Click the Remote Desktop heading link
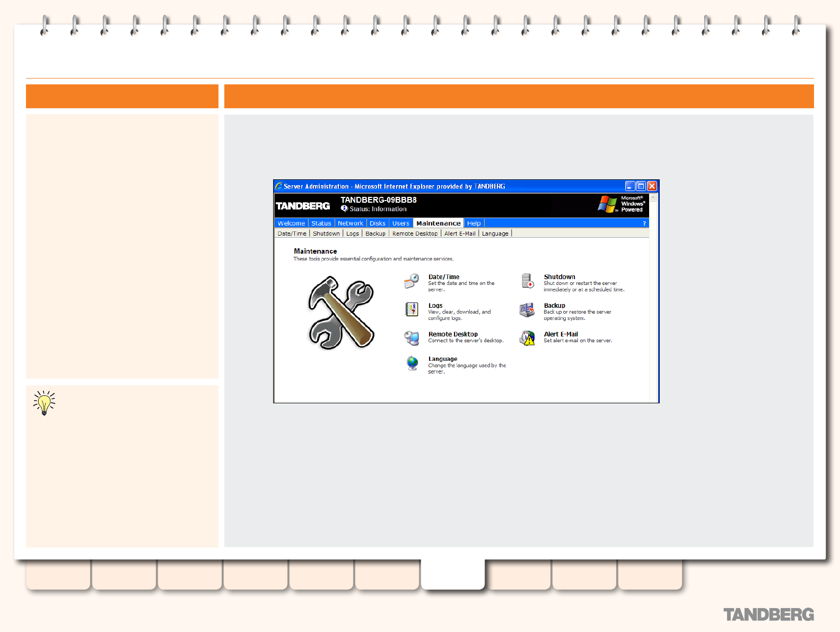The width and height of the screenshot is (840, 632). tap(453, 334)
